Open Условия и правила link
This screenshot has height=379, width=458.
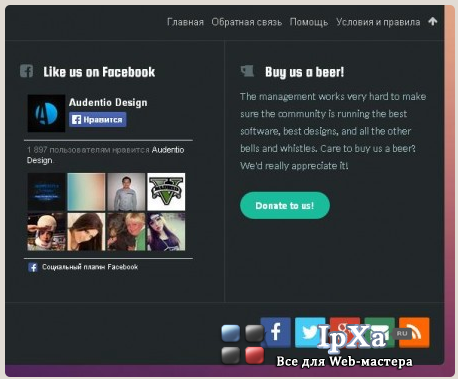[378, 22]
